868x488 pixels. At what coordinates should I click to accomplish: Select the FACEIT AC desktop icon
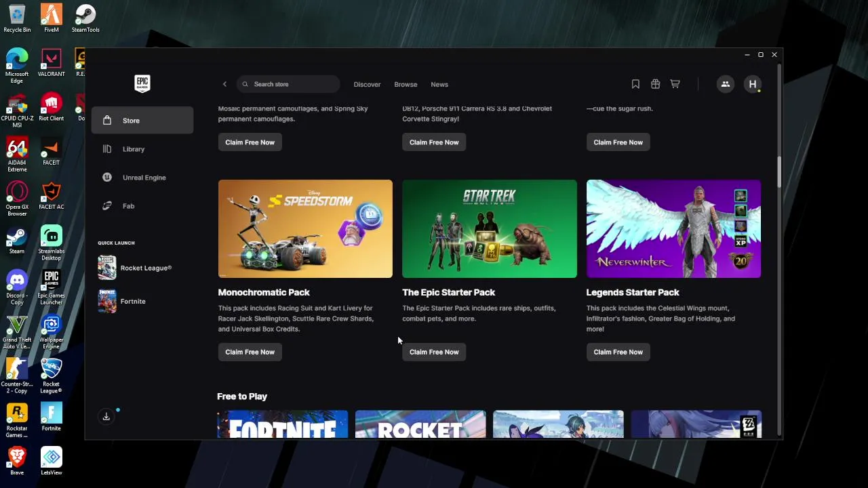point(52,196)
